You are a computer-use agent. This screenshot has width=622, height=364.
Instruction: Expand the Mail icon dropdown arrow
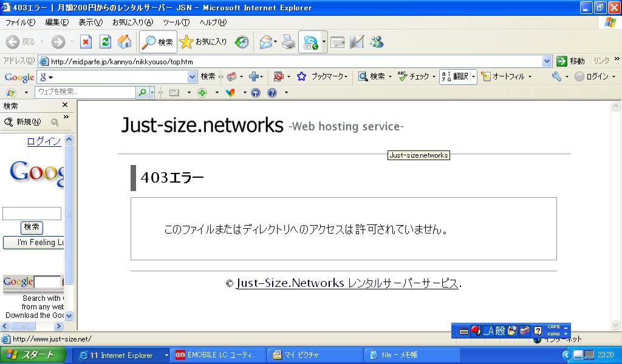275,42
